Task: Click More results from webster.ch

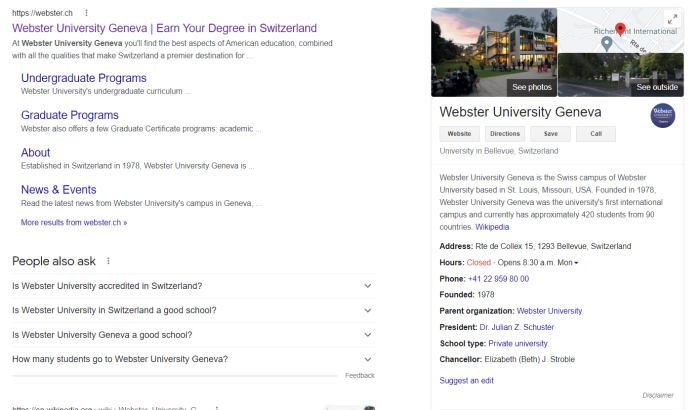Action: point(74,222)
